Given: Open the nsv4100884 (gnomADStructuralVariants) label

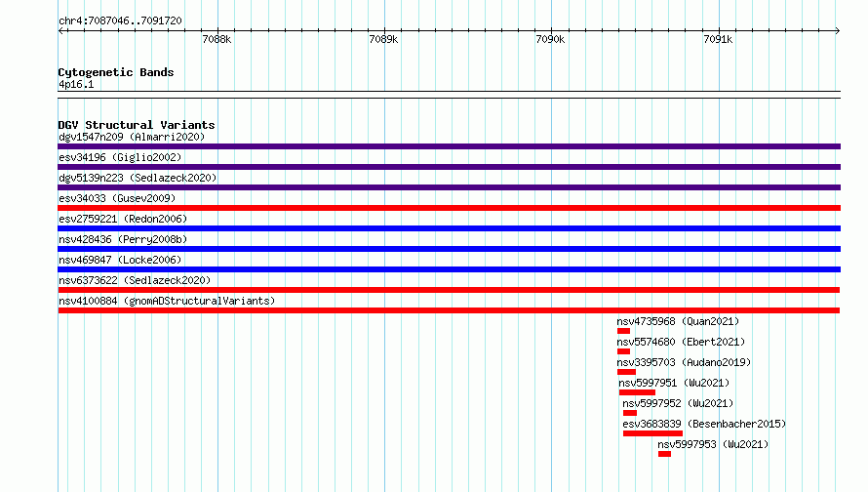Looking at the screenshot, I should click(167, 301).
